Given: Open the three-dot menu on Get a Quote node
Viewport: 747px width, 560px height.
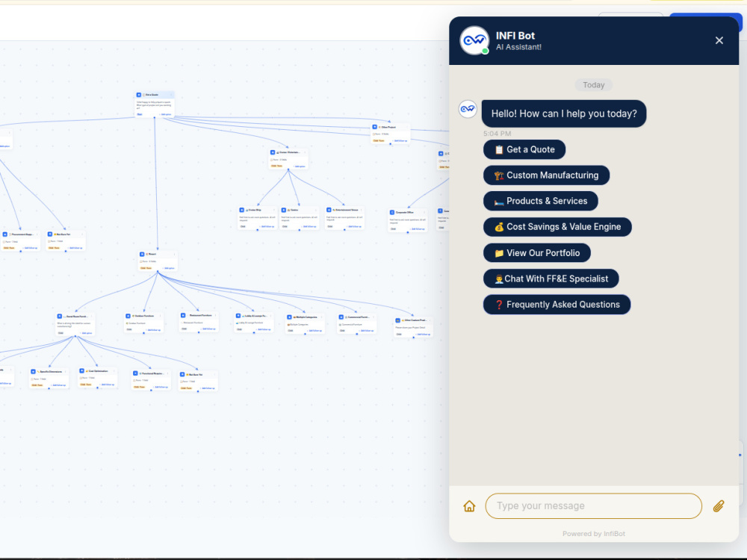Looking at the screenshot, I should 172,96.
